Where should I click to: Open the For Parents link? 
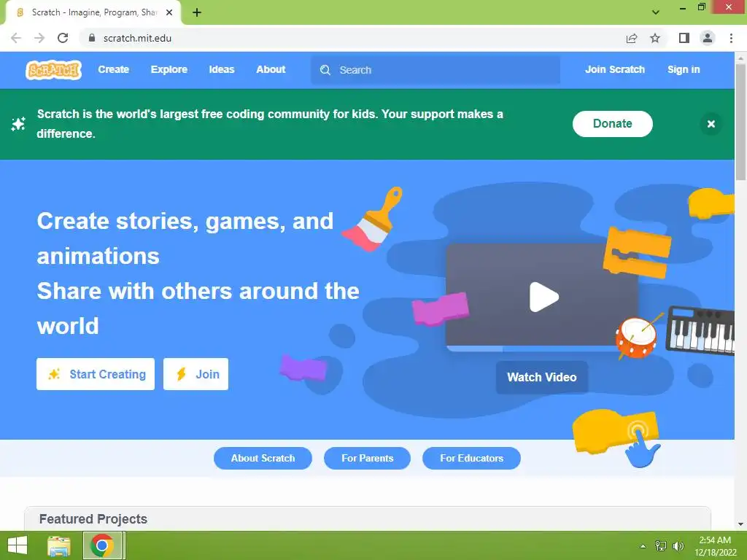tap(368, 458)
